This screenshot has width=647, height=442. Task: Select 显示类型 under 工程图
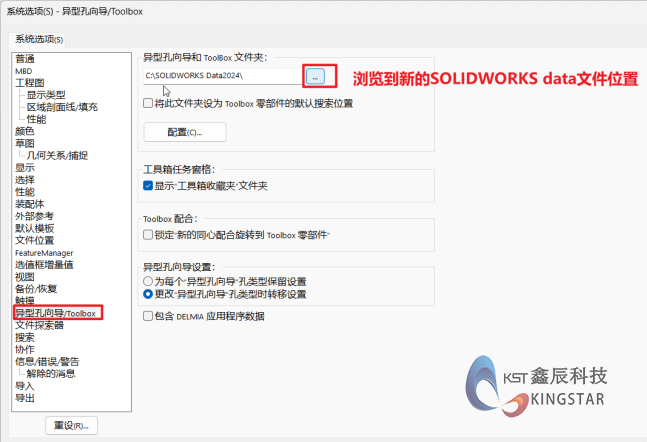(46, 95)
